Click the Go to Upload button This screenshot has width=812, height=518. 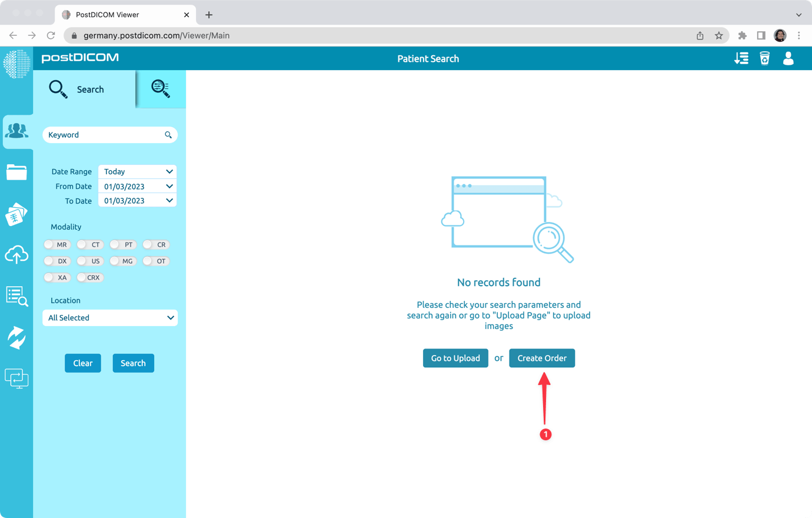pos(455,358)
